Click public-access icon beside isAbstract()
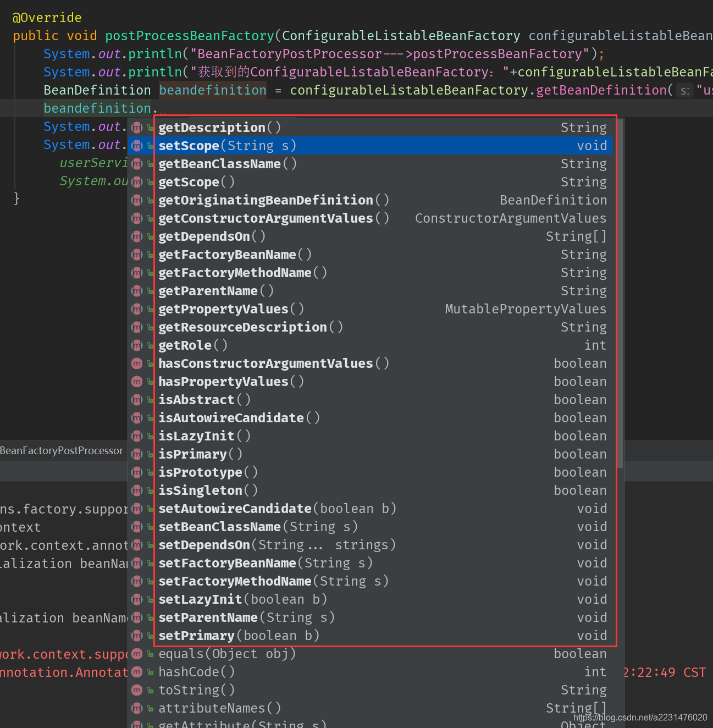 tap(150, 400)
